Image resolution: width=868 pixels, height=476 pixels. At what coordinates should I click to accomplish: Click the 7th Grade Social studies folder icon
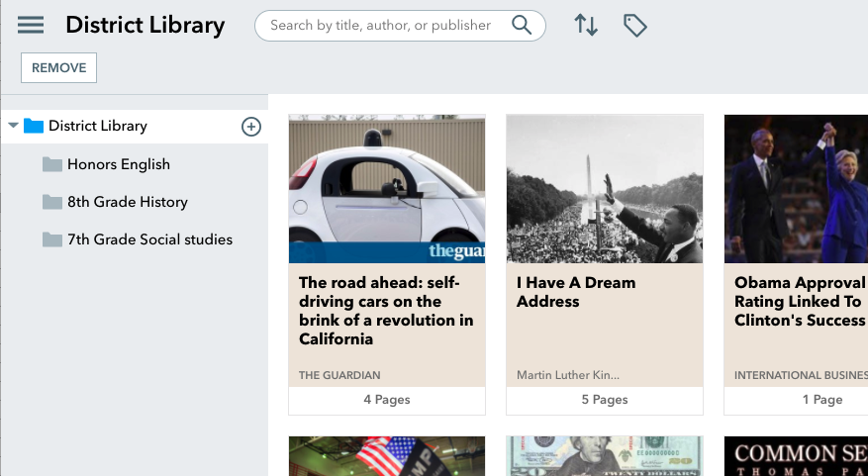[x=52, y=239]
